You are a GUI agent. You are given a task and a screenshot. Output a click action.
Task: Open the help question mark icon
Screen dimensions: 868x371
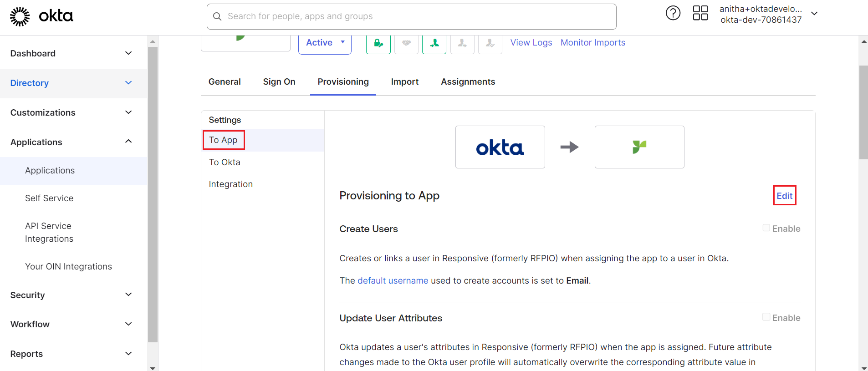(673, 13)
